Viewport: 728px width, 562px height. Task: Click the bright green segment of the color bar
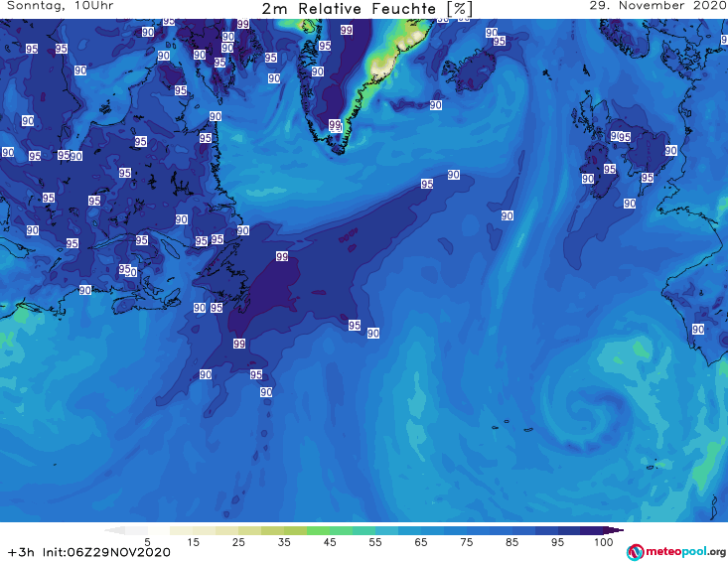tap(318, 530)
